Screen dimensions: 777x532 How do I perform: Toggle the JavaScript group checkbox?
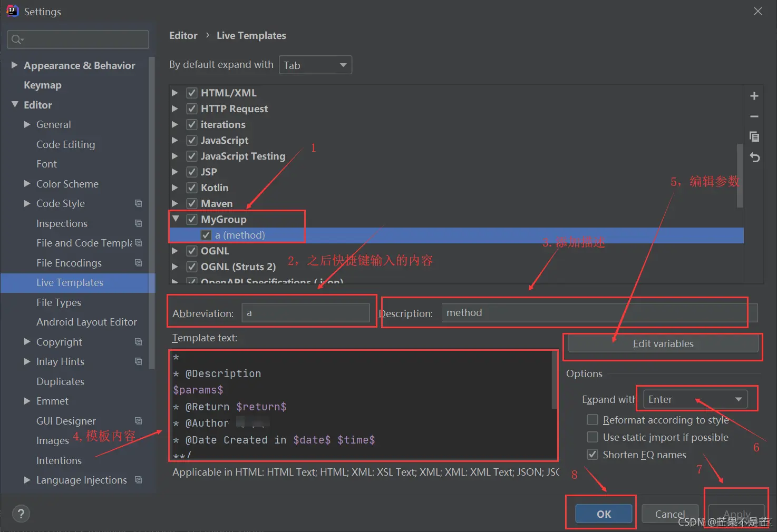click(192, 140)
